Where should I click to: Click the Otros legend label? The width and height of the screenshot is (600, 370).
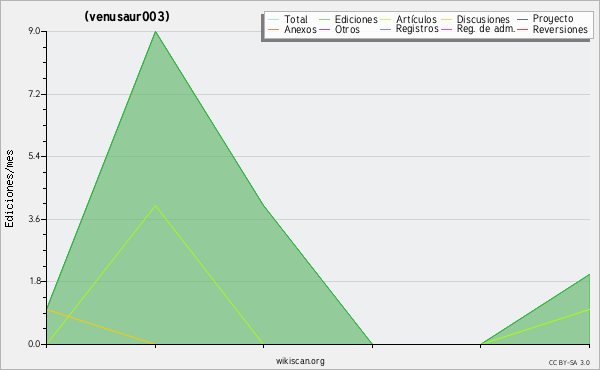(x=347, y=29)
